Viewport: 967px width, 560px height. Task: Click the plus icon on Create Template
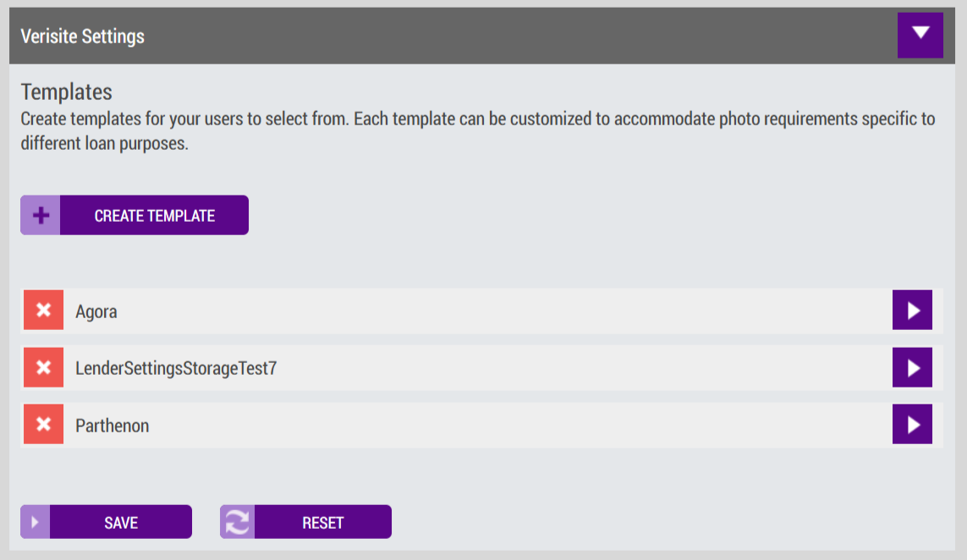[x=41, y=215]
